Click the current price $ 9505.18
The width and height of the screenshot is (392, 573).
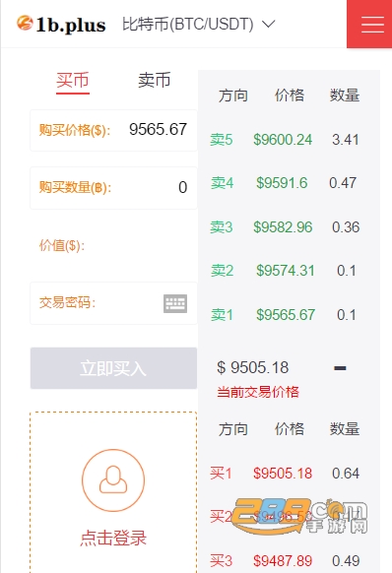(253, 367)
